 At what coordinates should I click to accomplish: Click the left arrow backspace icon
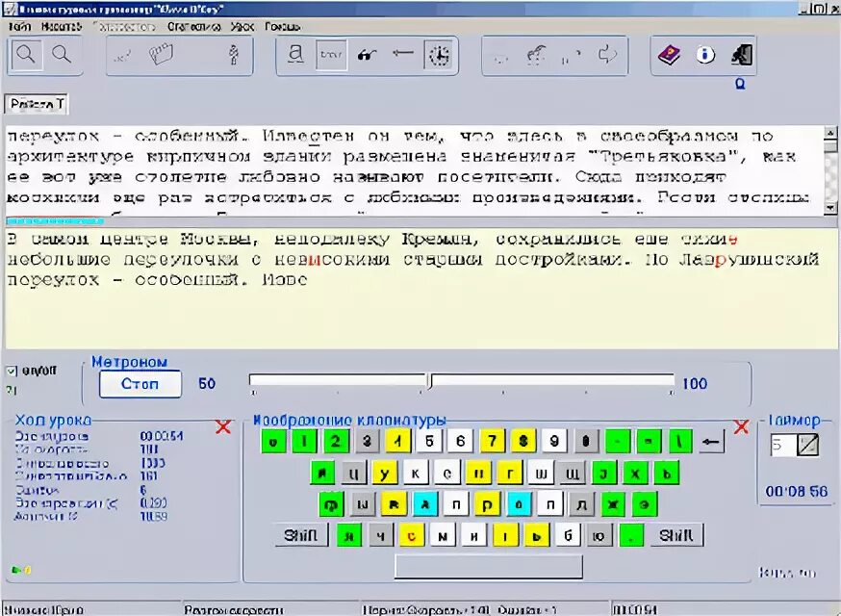403,53
